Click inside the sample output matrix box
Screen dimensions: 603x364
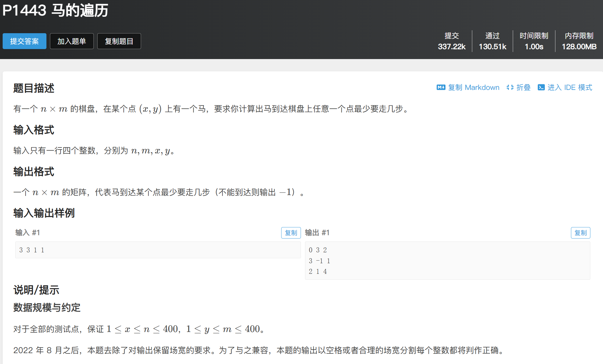[447, 261]
